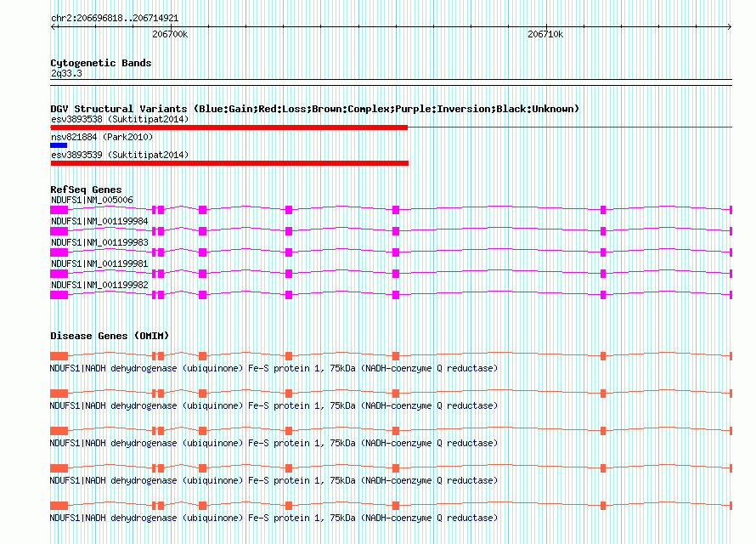Image resolution: width=756 pixels, height=544 pixels.
Task: Click the left arrowhead of the ruler
Action: (54, 26)
